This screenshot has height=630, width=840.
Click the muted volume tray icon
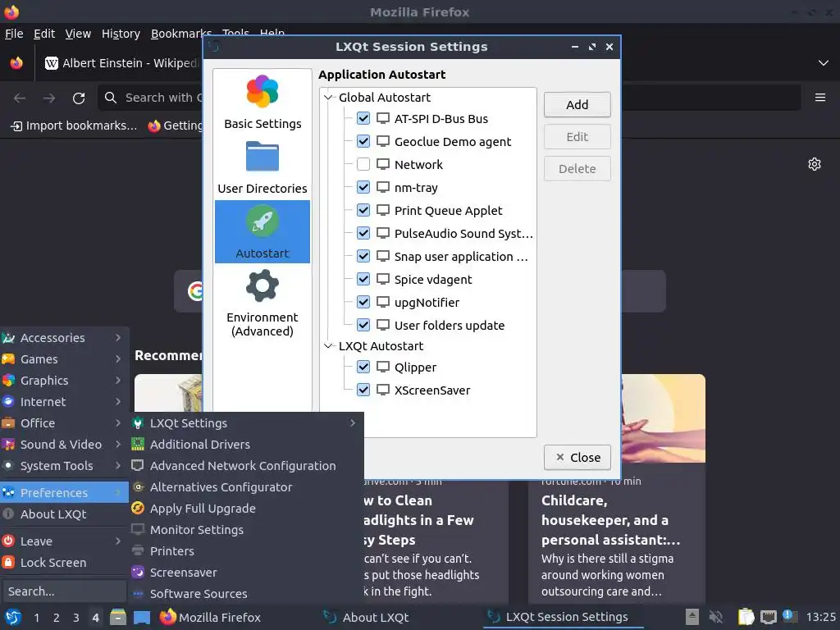point(715,617)
